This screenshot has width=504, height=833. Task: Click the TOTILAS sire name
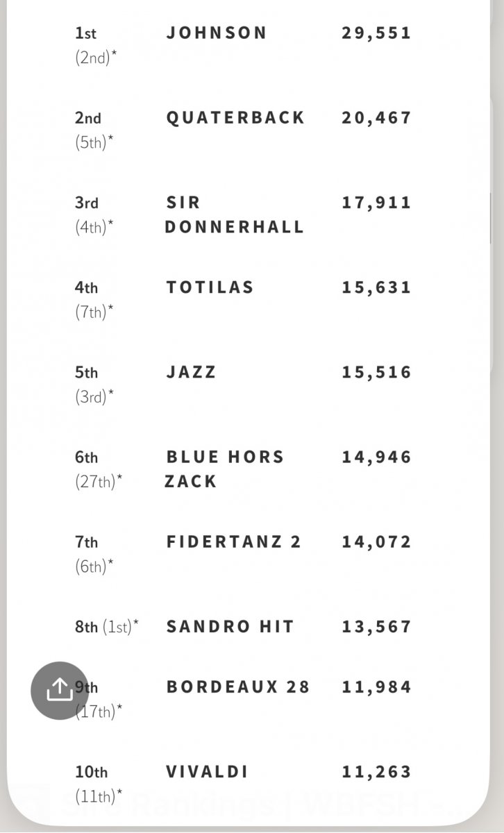(210, 287)
